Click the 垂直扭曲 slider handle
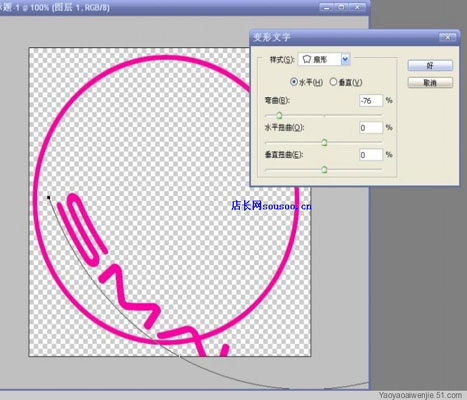Screen dimensions: 467x400 click(324, 170)
